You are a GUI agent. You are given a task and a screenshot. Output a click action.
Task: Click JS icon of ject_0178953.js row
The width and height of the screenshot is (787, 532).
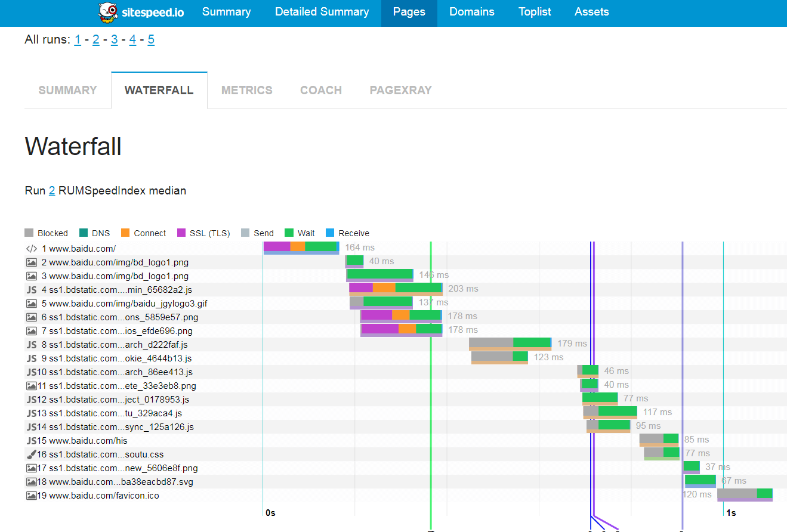[x=32, y=400]
